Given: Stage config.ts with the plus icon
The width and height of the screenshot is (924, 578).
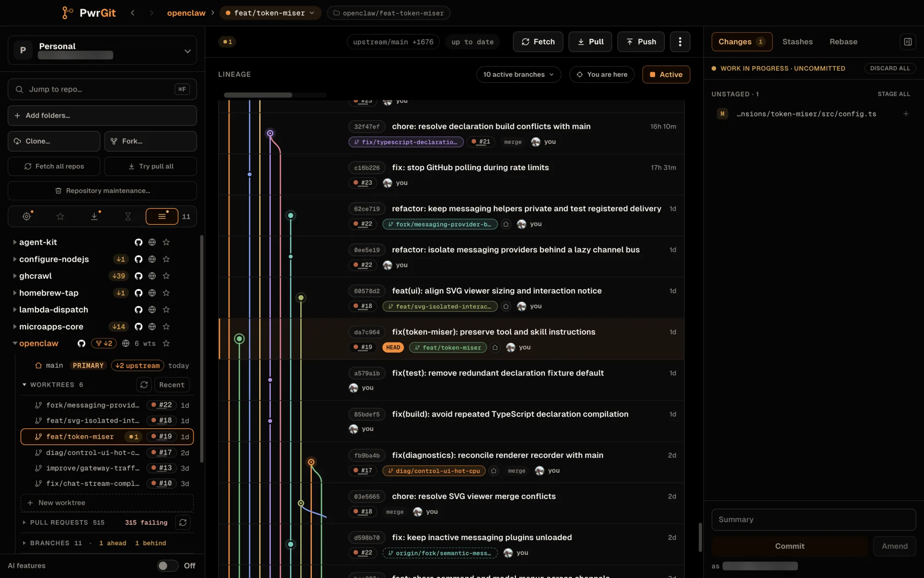Looking at the screenshot, I should [906, 114].
